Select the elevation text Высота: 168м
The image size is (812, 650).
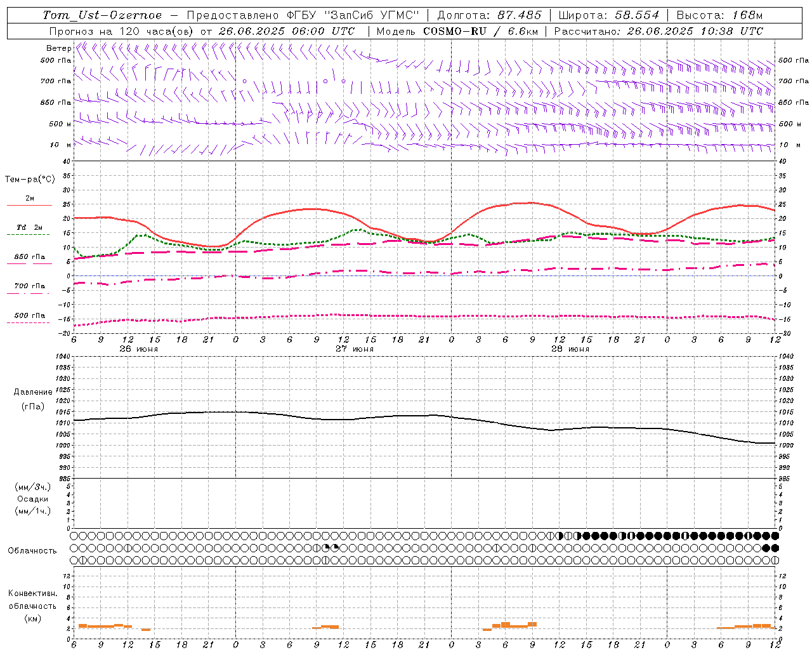click(719, 15)
